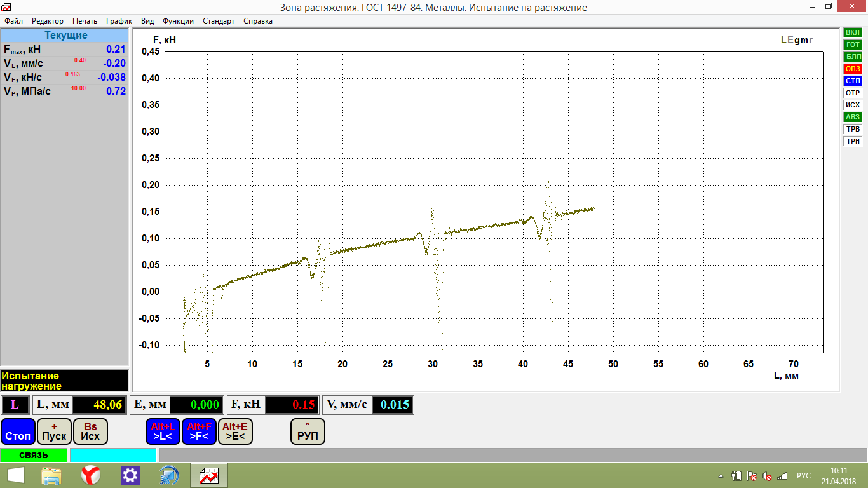The width and height of the screenshot is (868, 488).
Task: Click the F, кН value field 0.15
Action: coord(292,405)
